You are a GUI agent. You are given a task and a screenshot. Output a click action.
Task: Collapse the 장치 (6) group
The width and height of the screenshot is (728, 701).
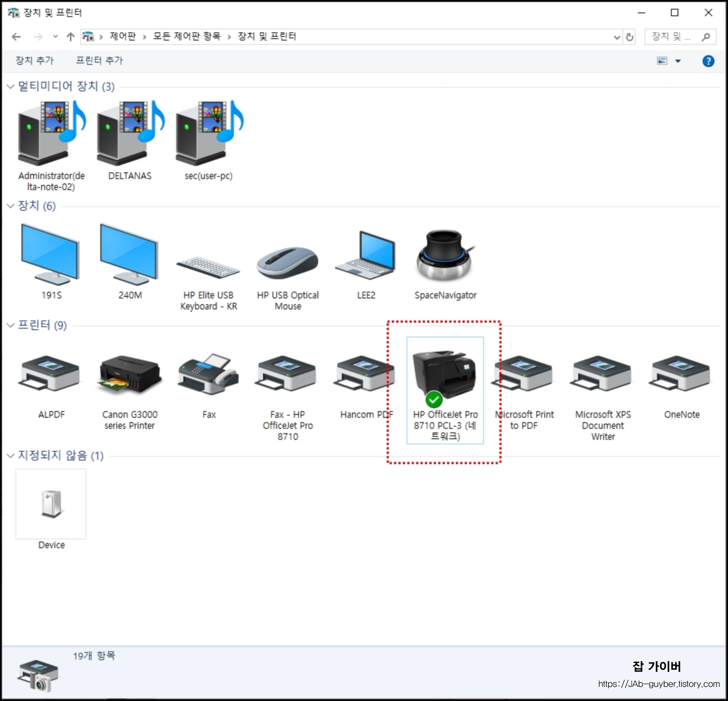tap(11, 205)
